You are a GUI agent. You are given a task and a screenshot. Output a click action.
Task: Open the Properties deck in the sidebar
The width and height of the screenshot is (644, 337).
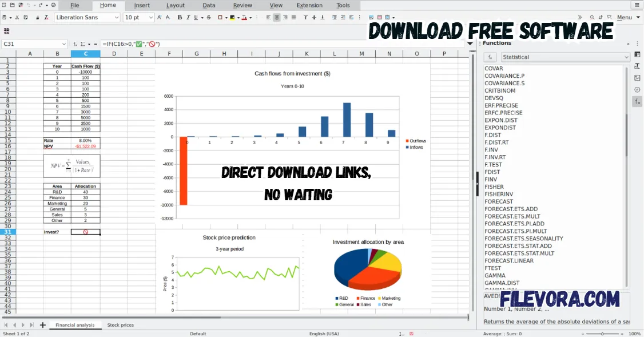pos(637,55)
